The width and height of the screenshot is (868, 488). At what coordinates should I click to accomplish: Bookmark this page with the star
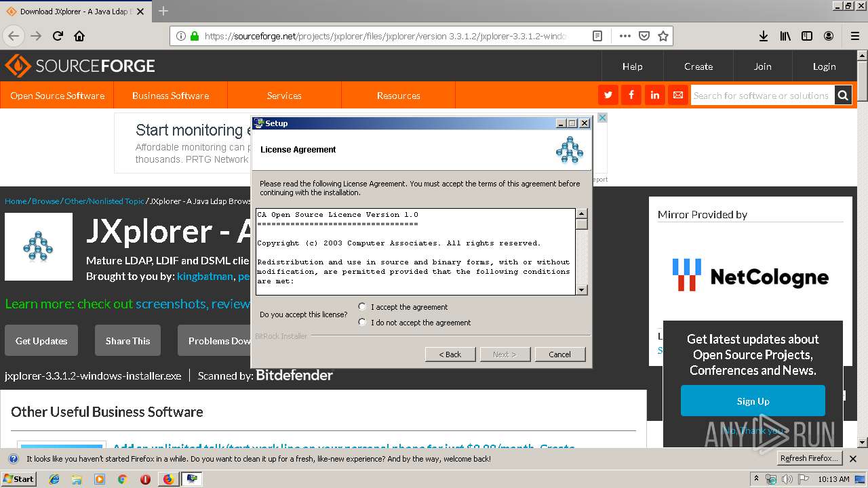click(x=663, y=36)
